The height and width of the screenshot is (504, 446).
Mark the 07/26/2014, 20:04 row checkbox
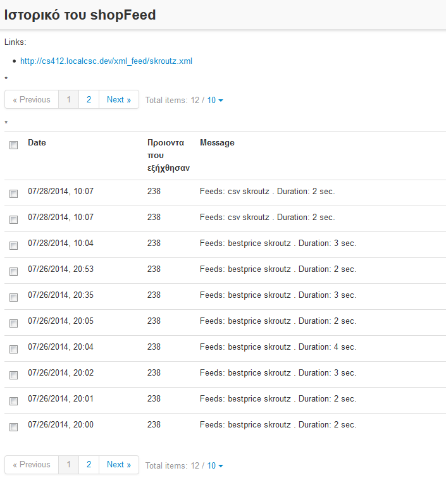(13, 350)
